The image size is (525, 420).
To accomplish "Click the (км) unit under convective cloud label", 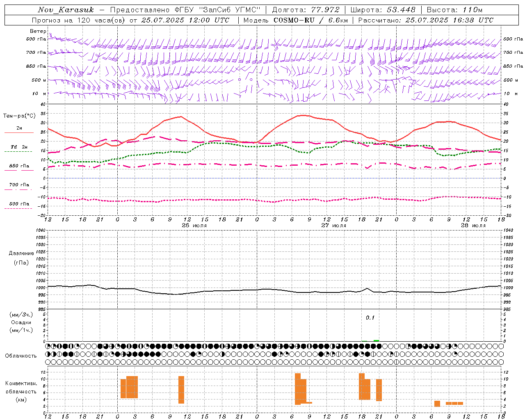I will 21,399.
